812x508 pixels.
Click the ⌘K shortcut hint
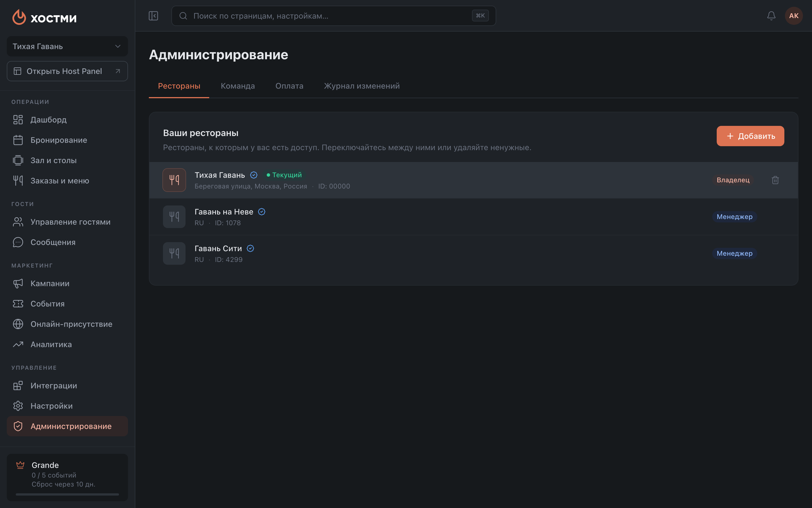(x=480, y=16)
